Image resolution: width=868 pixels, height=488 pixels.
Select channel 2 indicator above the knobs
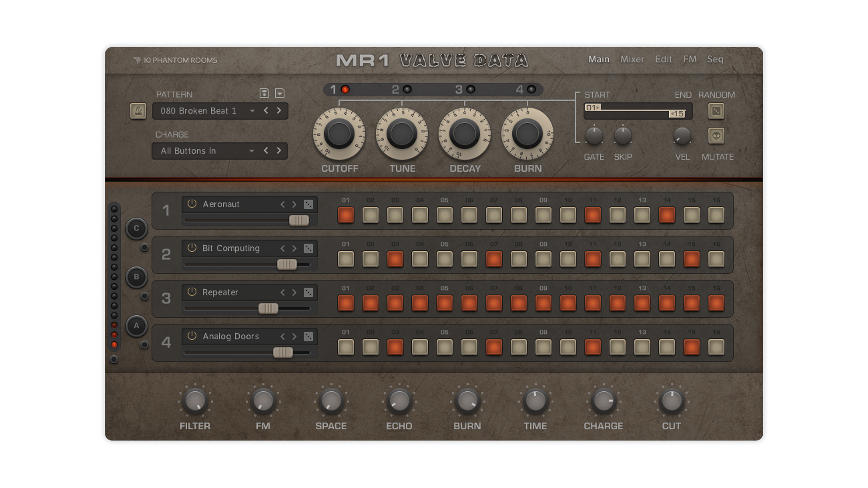pos(407,89)
